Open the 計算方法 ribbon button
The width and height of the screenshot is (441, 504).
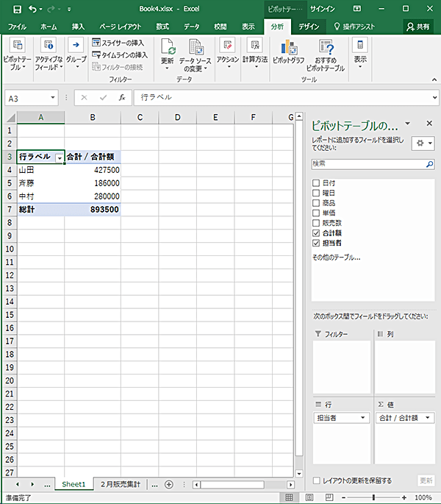tap(255, 54)
